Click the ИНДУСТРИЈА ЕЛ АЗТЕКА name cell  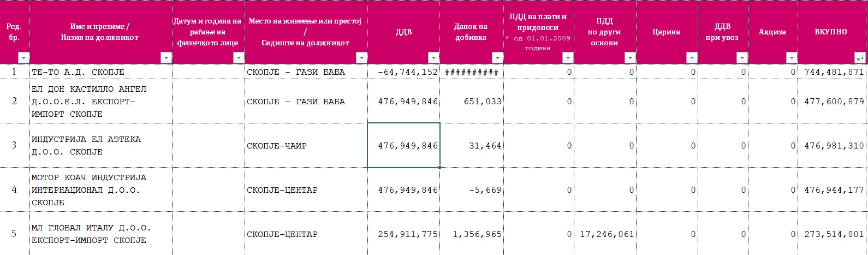pos(100,145)
